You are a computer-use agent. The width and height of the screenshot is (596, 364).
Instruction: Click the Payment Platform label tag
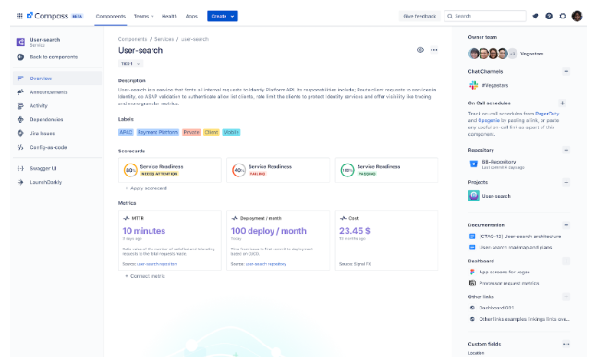(x=158, y=132)
